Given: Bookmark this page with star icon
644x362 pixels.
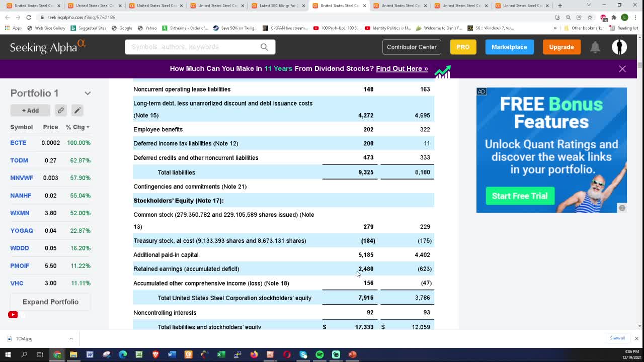Looking at the screenshot, I should [590, 17].
